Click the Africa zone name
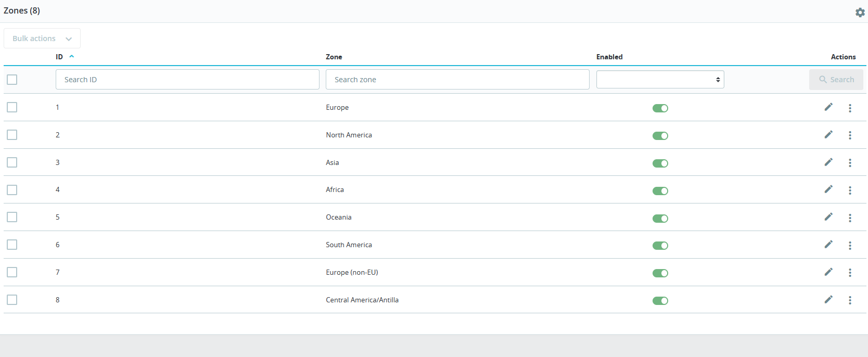 pos(335,189)
